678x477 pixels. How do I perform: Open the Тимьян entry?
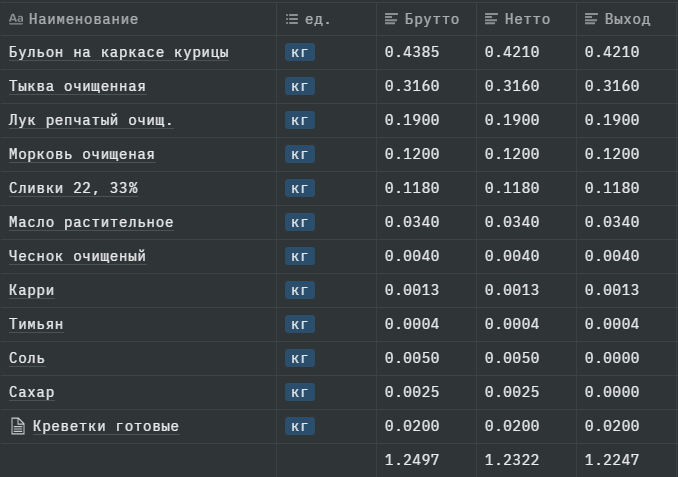[x=36, y=324]
